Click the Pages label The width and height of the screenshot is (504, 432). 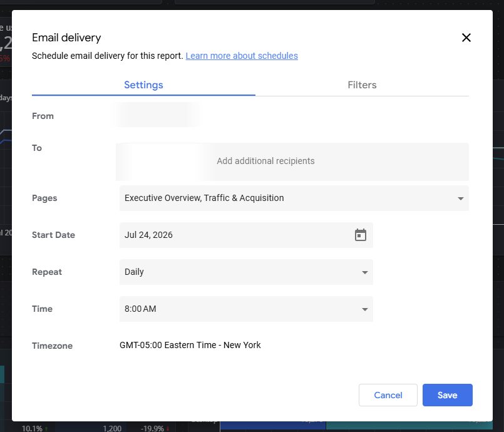click(x=44, y=198)
